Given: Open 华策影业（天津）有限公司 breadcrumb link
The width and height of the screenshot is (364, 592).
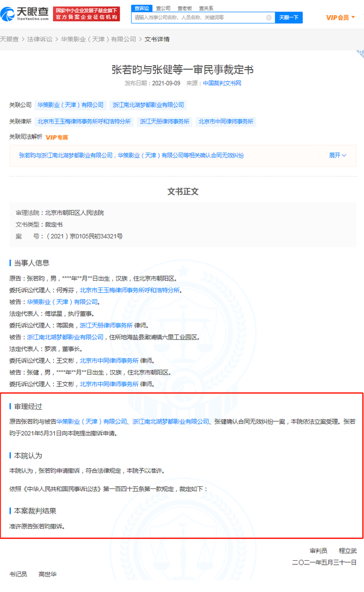Looking at the screenshot, I should click(x=98, y=39).
